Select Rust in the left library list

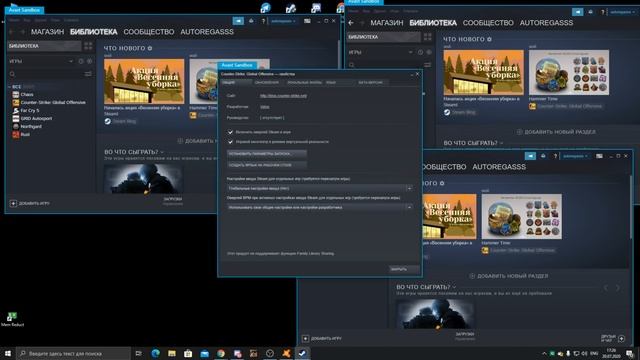click(x=21, y=134)
